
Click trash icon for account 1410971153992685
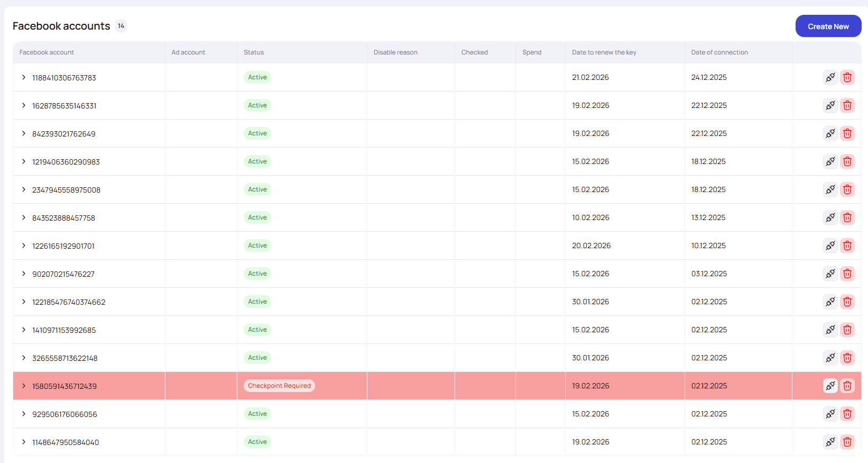(x=847, y=330)
